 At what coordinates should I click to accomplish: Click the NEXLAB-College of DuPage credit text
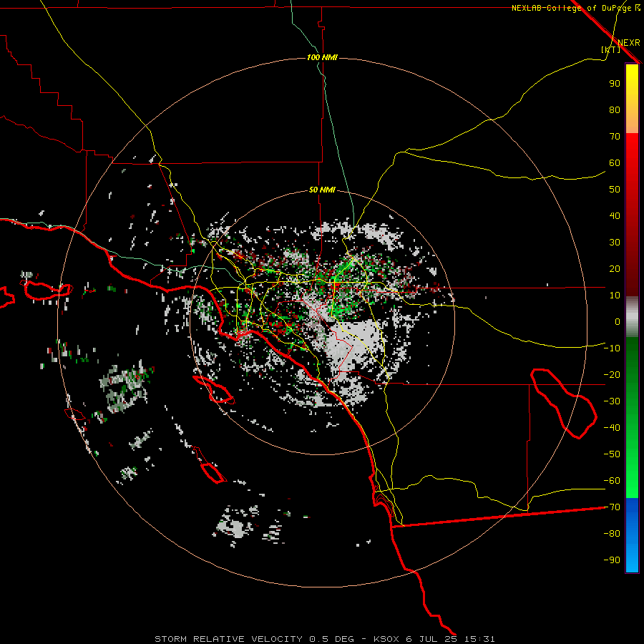(x=572, y=8)
